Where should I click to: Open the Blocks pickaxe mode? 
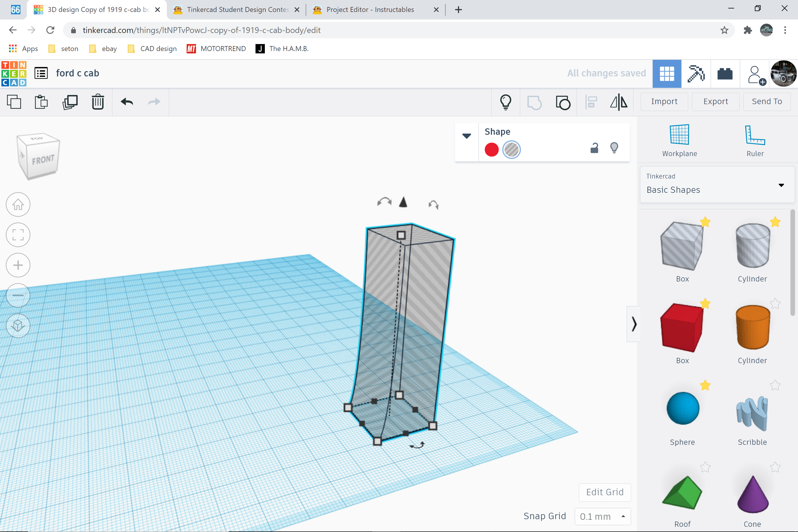[x=696, y=73]
